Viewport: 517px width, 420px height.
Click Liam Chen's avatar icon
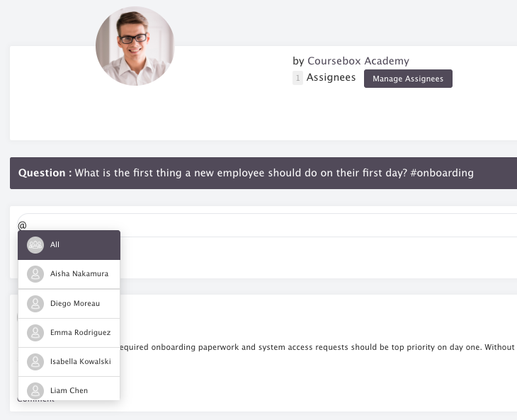click(35, 391)
